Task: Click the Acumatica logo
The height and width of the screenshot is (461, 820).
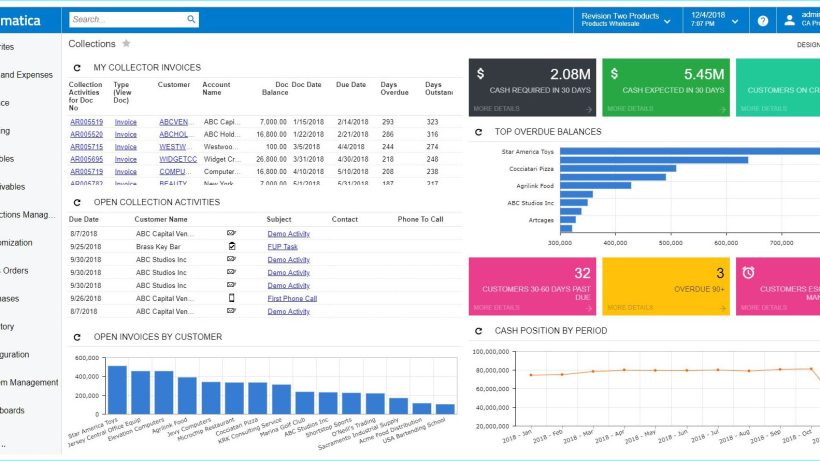Action: coord(20,20)
